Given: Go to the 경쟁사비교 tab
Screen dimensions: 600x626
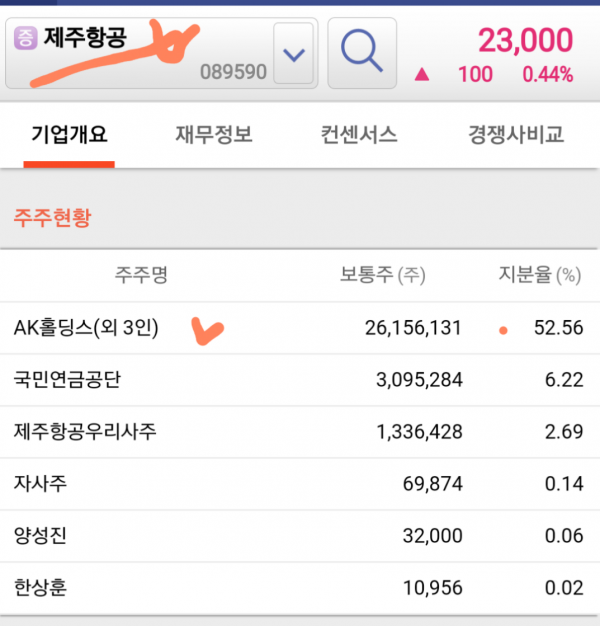Looking at the screenshot, I should pyautogui.click(x=515, y=135).
